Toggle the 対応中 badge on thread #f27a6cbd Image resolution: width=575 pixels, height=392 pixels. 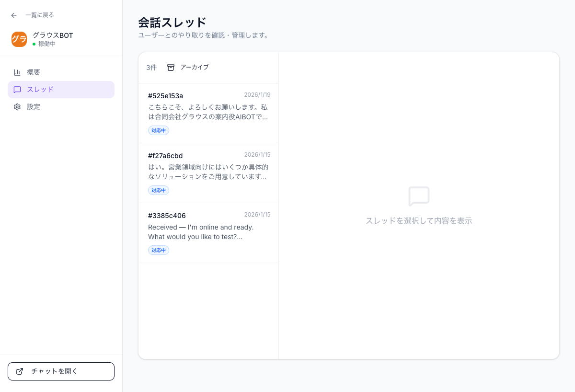pyautogui.click(x=158, y=190)
